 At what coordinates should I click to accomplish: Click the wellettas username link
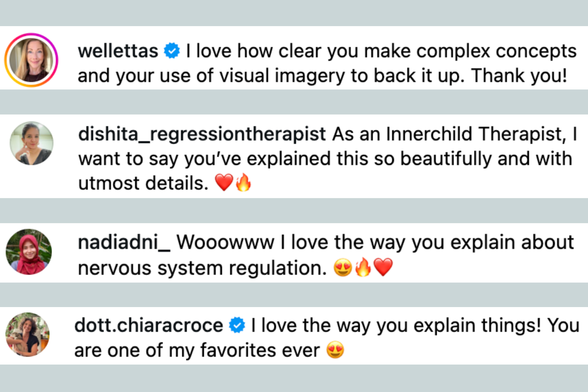(118, 51)
